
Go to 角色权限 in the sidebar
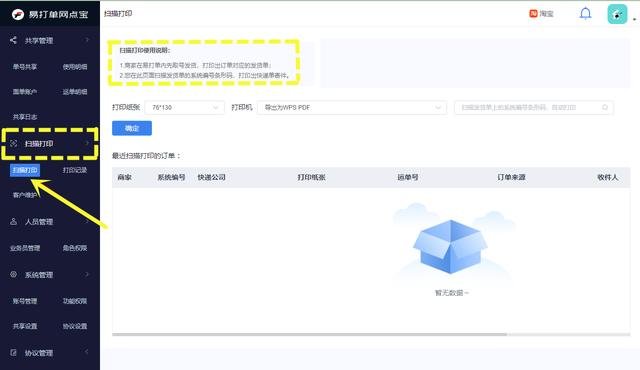coord(75,248)
